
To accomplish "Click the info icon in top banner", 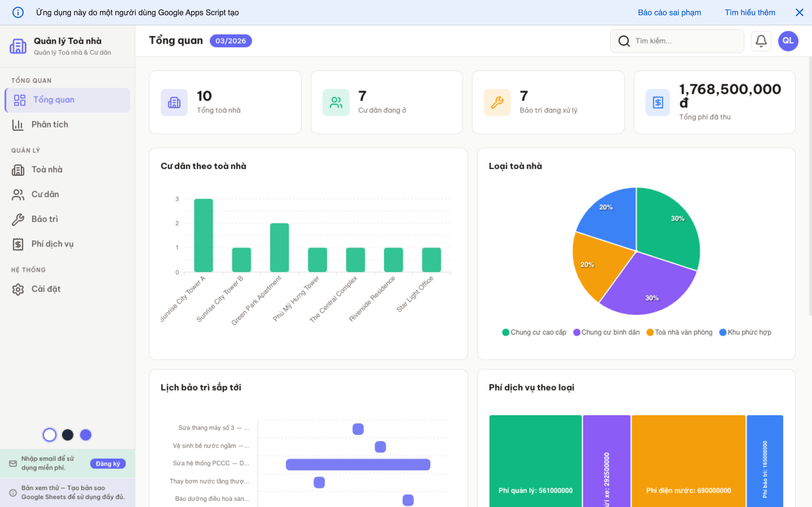I will [18, 12].
